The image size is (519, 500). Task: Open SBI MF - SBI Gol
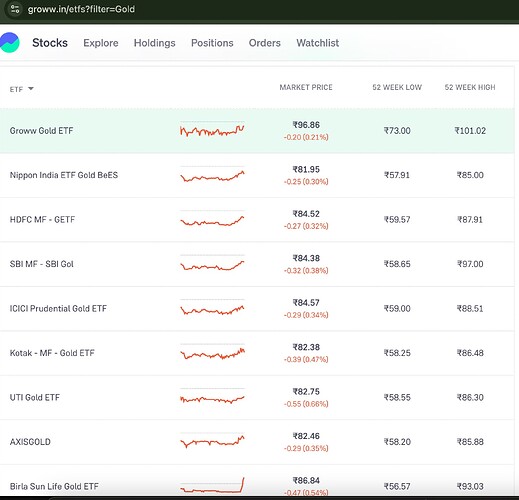[x=42, y=264]
